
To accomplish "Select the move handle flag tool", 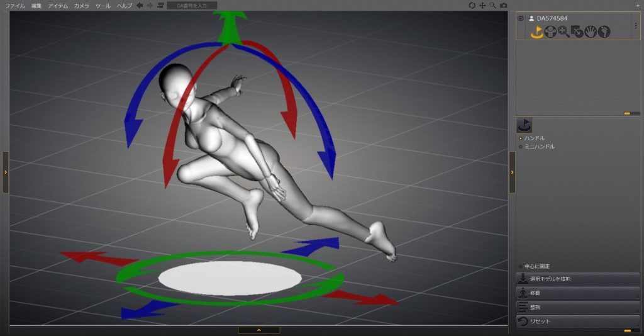I will [536, 31].
